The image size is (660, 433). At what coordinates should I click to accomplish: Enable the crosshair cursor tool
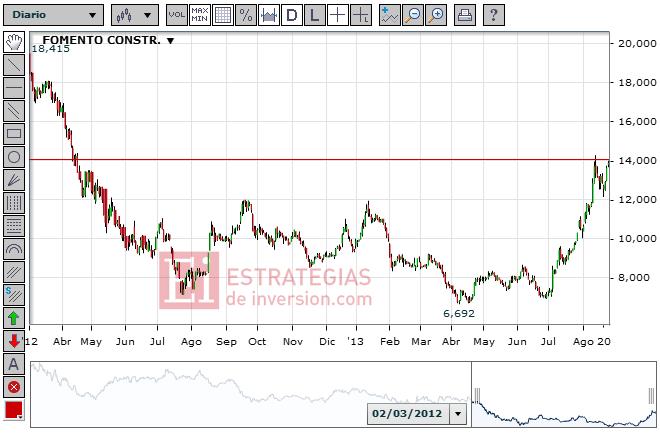pos(338,15)
